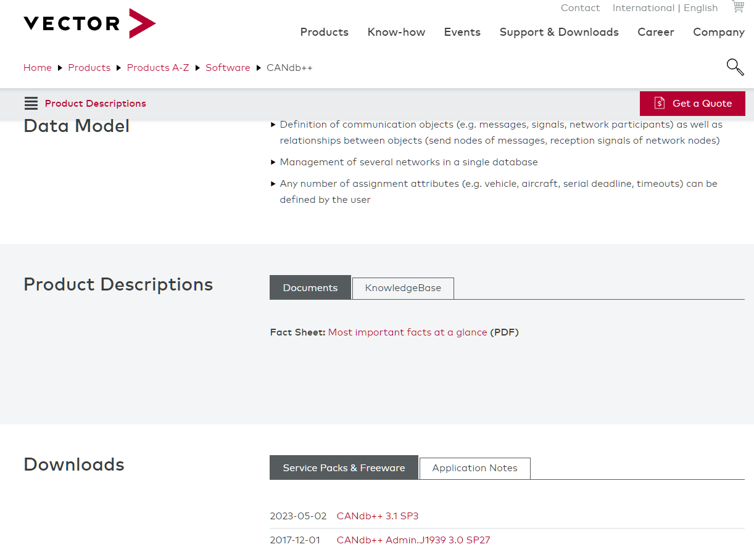Open the Company menu
This screenshot has height=560, width=754.
click(719, 32)
